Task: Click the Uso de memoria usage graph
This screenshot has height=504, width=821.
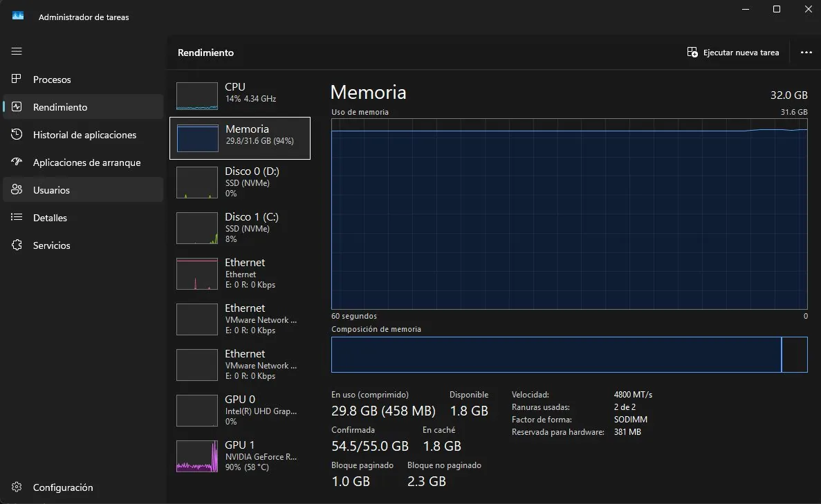Action: 569,214
